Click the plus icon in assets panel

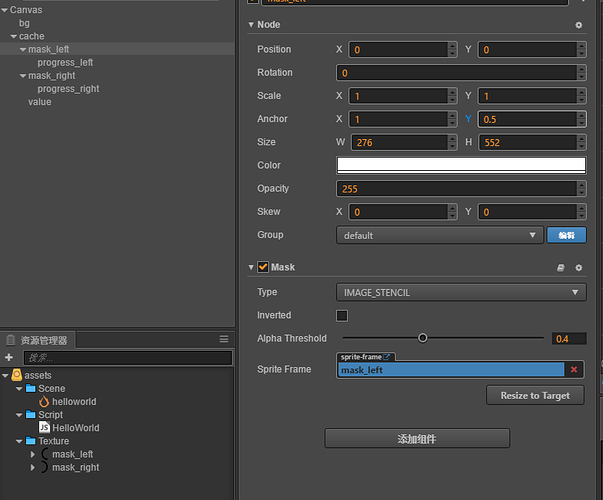click(9, 357)
